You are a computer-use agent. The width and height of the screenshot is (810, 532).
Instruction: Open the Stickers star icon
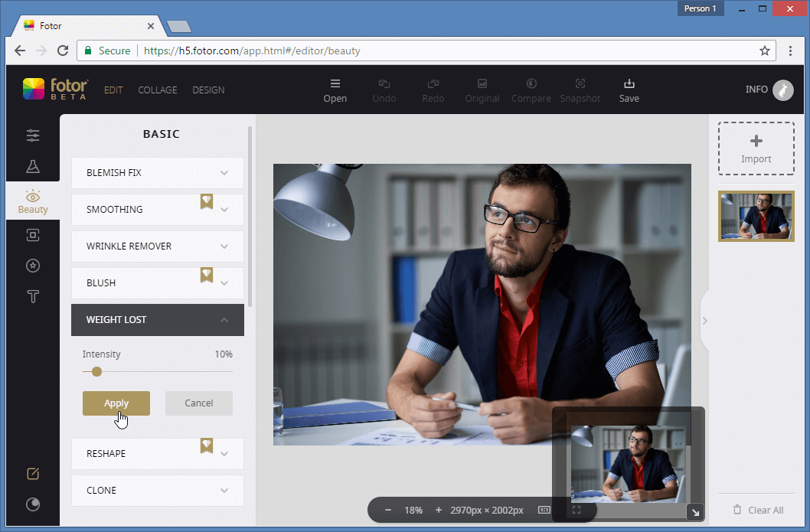[33, 266]
